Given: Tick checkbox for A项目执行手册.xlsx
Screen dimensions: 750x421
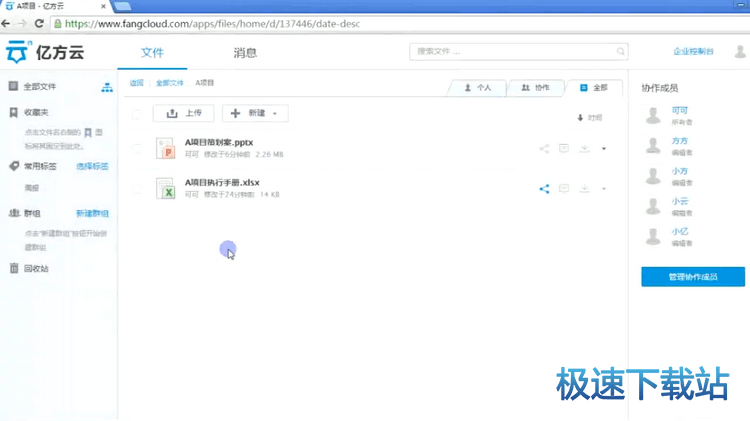Looking at the screenshot, I should coord(137,188).
